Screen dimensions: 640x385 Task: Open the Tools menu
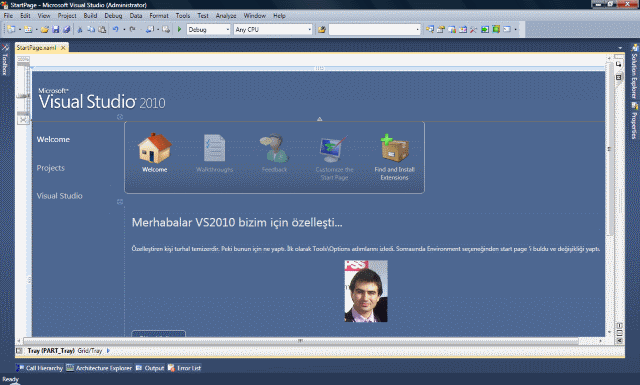point(183,16)
